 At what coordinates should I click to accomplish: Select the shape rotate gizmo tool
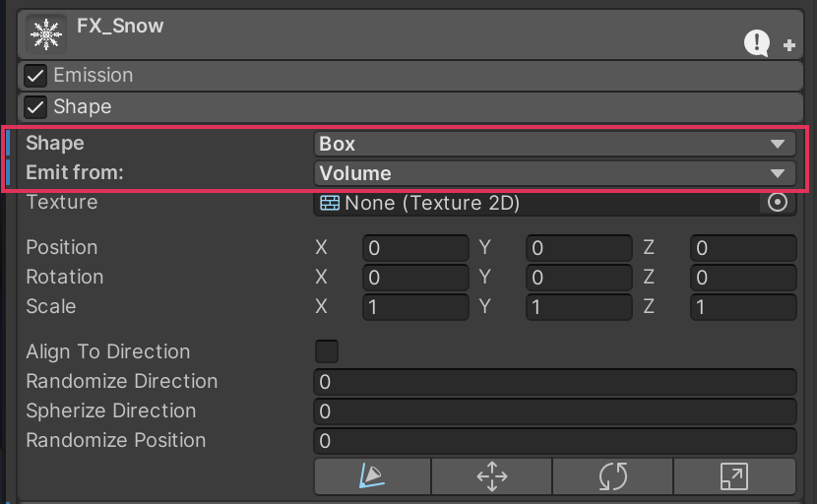pos(612,477)
